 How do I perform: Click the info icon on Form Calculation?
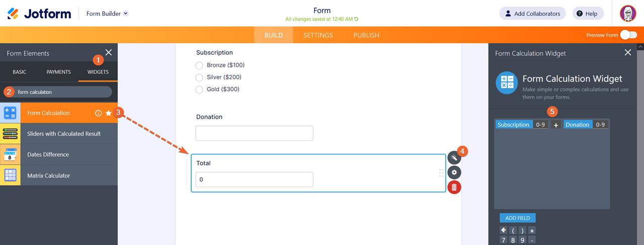tap(99, 113)
